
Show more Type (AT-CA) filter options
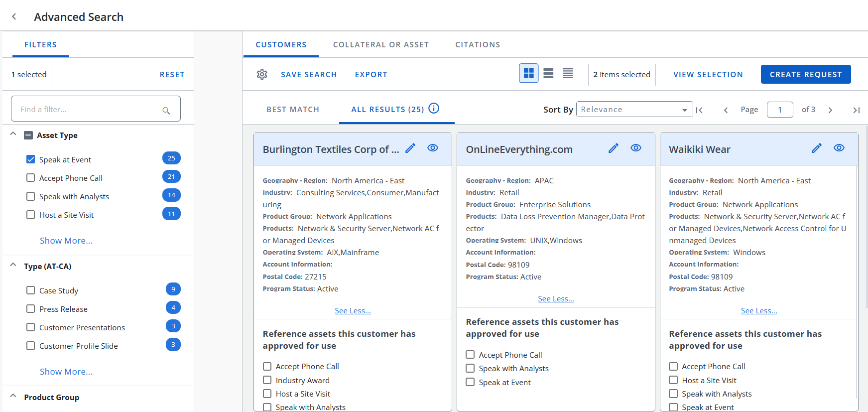66,372
